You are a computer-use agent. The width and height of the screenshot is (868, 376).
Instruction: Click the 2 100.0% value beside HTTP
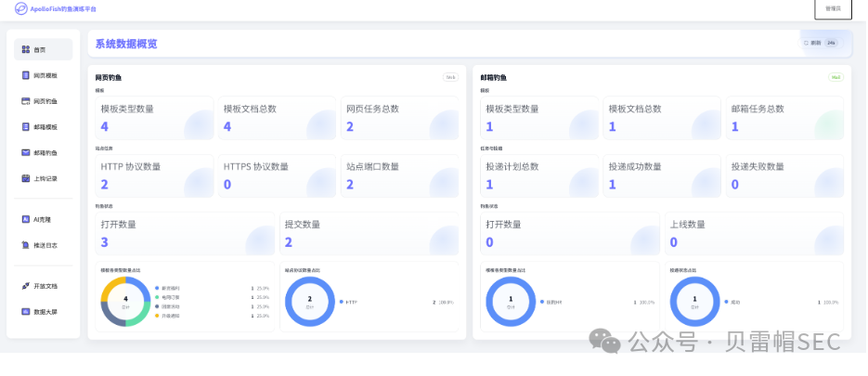pos(444,303)
